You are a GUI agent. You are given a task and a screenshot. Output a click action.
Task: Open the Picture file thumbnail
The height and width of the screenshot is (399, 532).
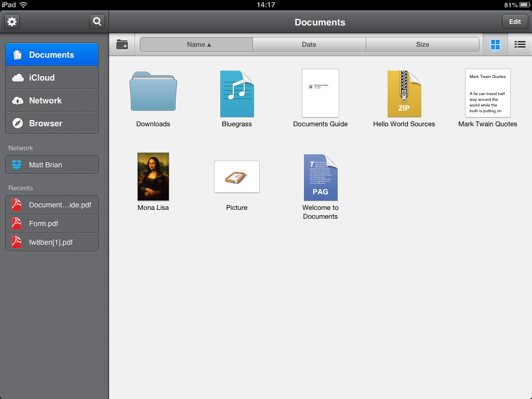237,177
